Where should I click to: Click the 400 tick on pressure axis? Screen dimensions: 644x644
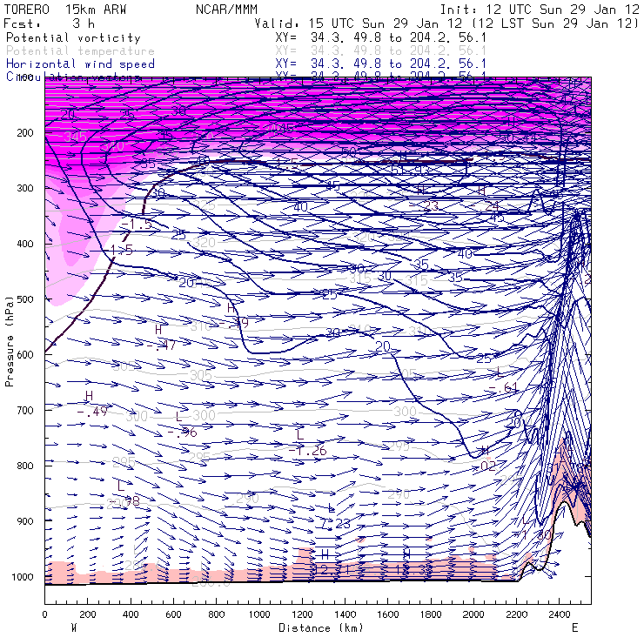click(25, 244)
